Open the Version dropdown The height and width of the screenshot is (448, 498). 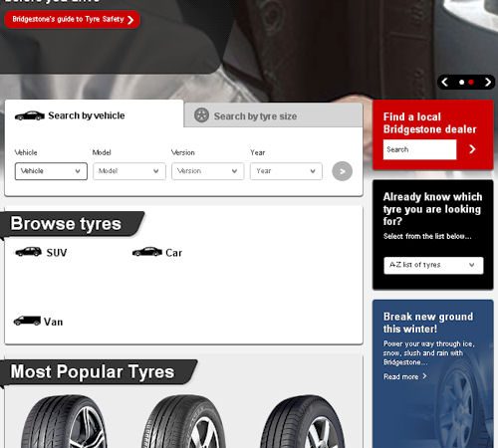click(x=208, y=171)
